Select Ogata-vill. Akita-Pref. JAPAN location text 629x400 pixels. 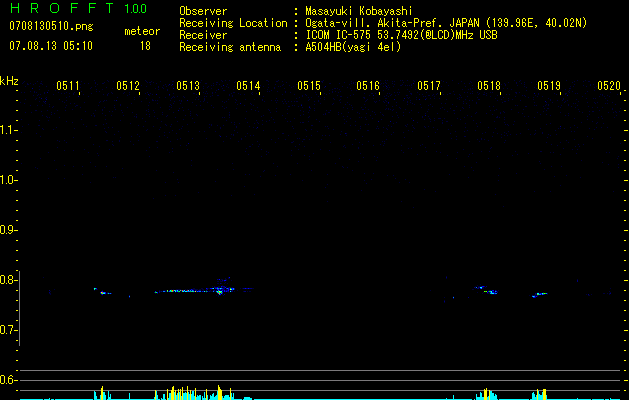(446, 23)
